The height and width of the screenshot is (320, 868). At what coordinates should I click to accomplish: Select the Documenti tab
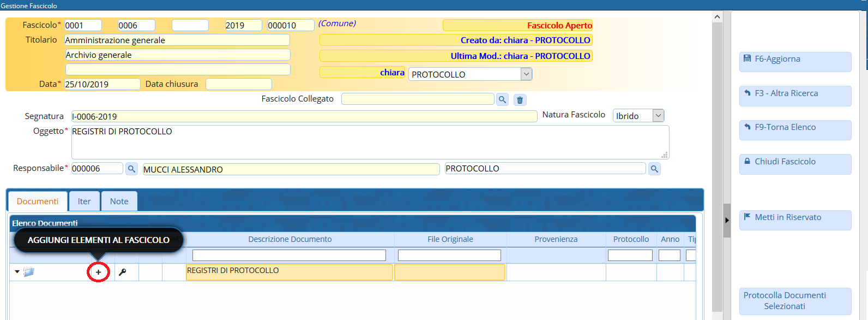38,202
